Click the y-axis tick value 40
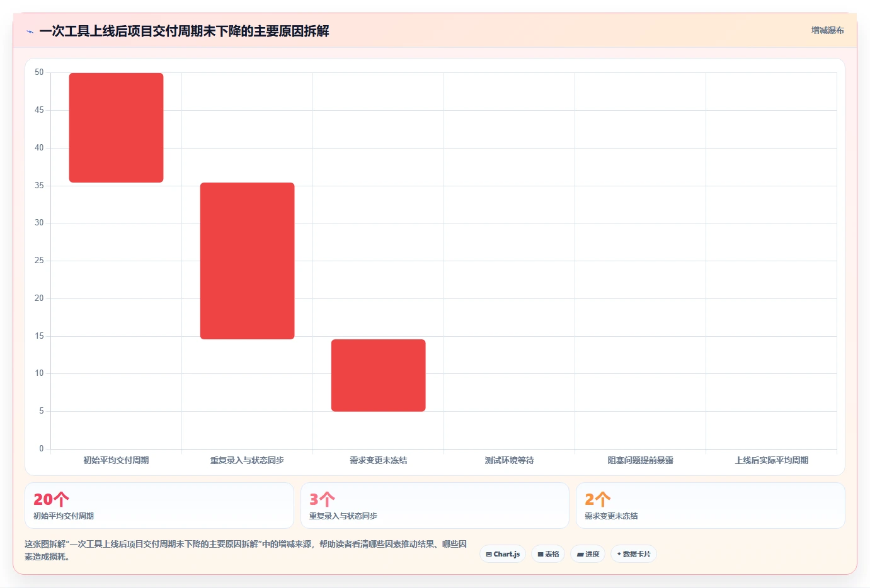The image size is (870, 588). 39,148
